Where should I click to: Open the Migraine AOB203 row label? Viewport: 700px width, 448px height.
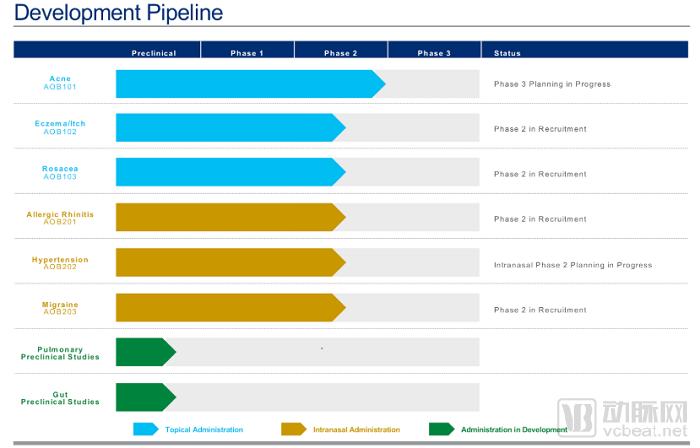[x=60, y=308]
